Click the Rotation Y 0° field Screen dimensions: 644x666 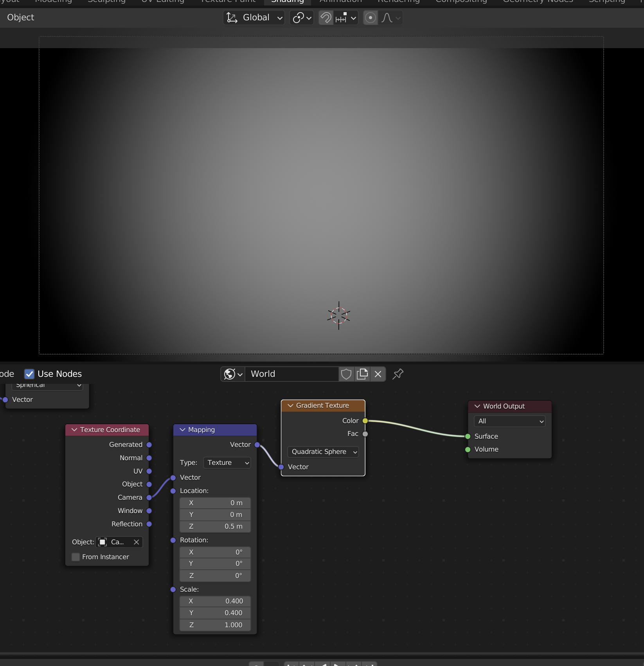(x=215, y=564)
